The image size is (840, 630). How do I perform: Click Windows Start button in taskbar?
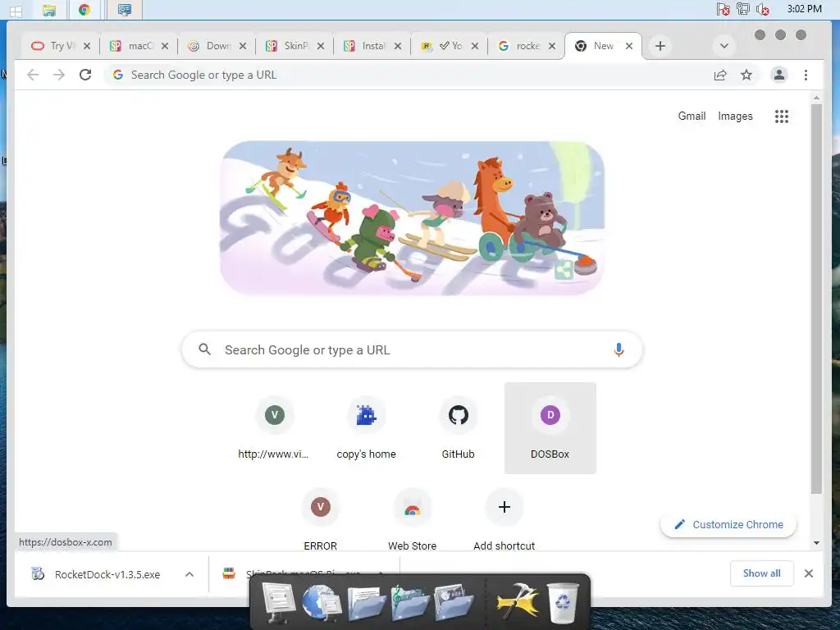[16, 10]
